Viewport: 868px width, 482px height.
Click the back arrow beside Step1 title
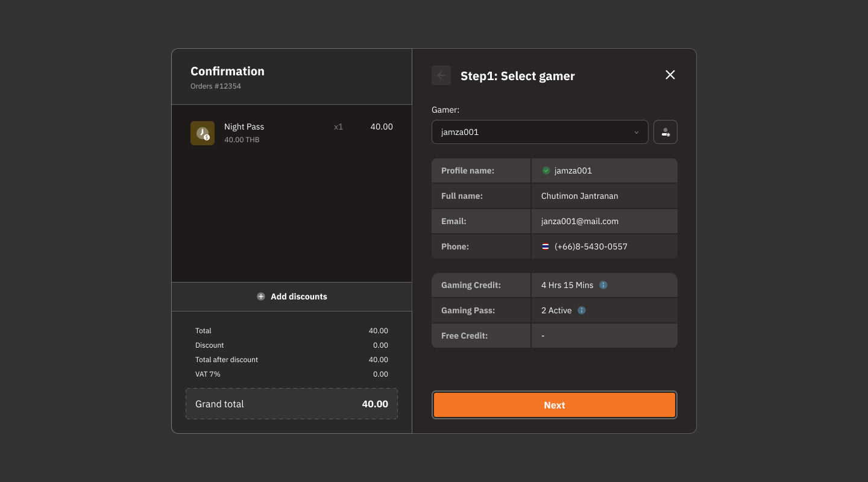coord(441,75)
